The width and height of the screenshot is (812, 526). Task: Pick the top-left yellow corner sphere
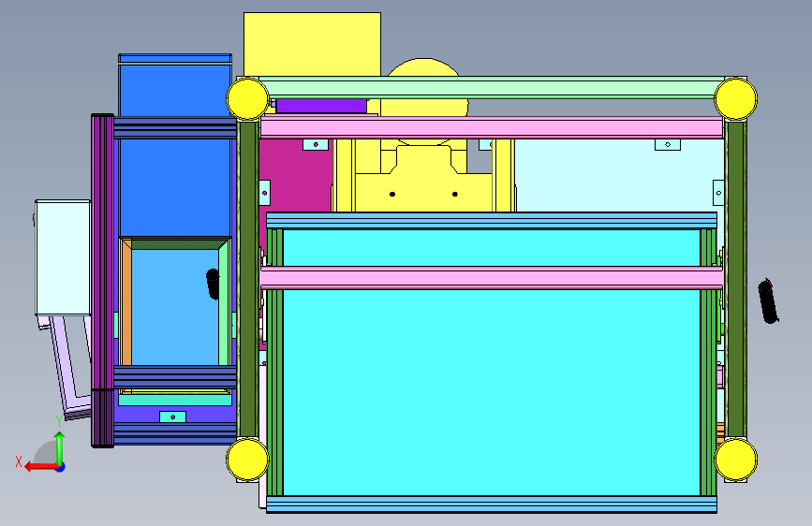pyautogui.click(x=247, y=98)
